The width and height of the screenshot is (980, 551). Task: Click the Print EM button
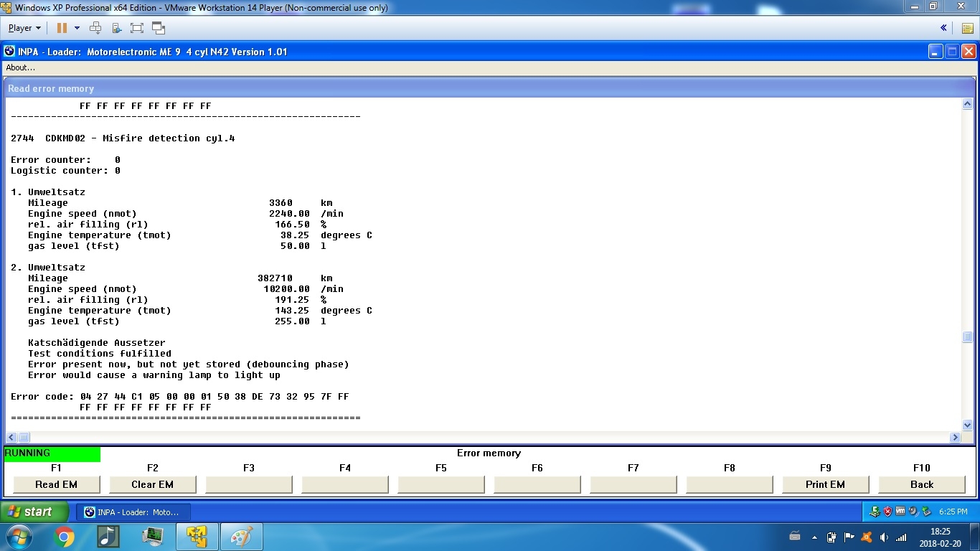[x=825, y=484]
